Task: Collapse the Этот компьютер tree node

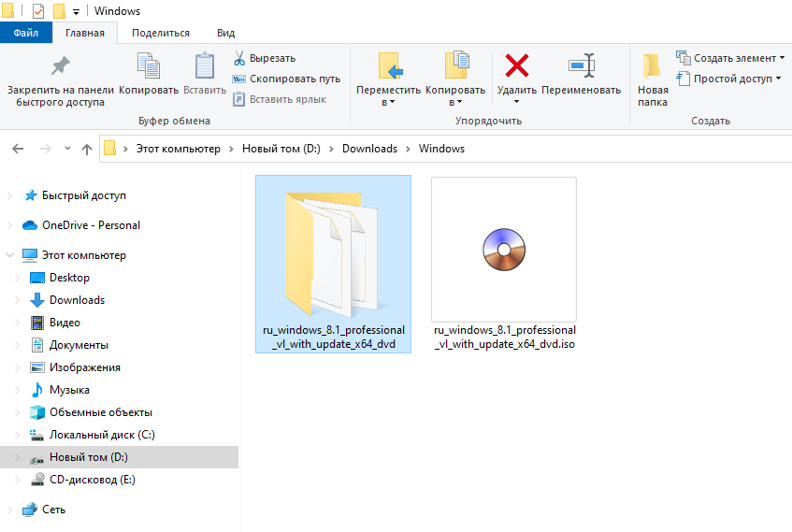Action: tap(9, 255)
